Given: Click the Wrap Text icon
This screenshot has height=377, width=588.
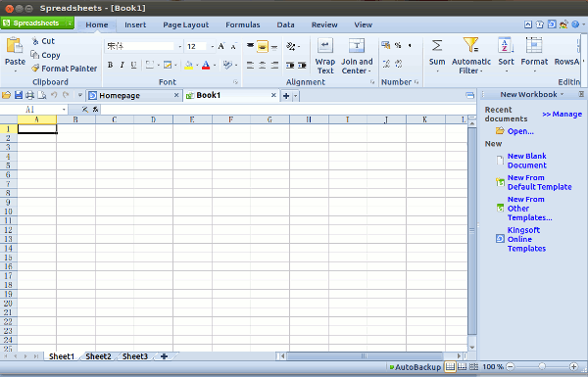Looking at the screenshot, I should pos(324,46).
